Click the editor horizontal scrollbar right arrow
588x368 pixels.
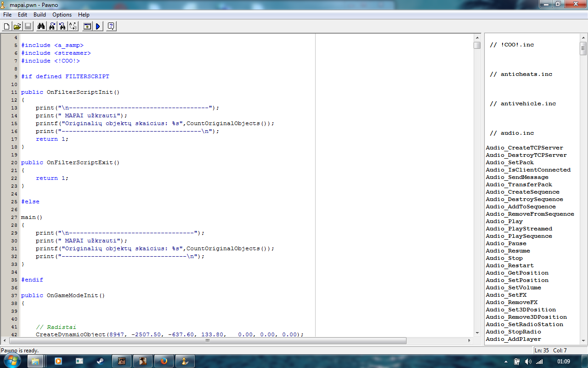click(469, 341)
